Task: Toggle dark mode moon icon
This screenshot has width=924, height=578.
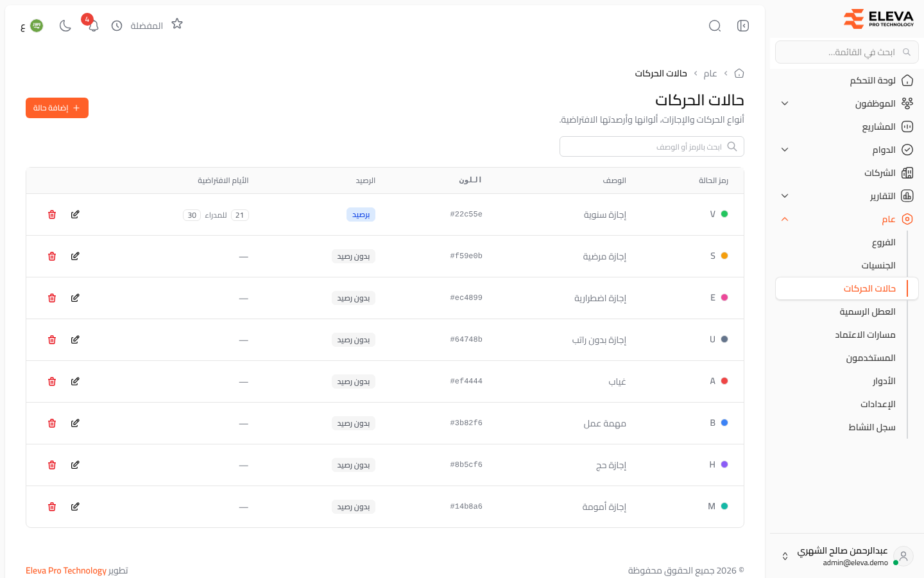Action: pos(65,26)
